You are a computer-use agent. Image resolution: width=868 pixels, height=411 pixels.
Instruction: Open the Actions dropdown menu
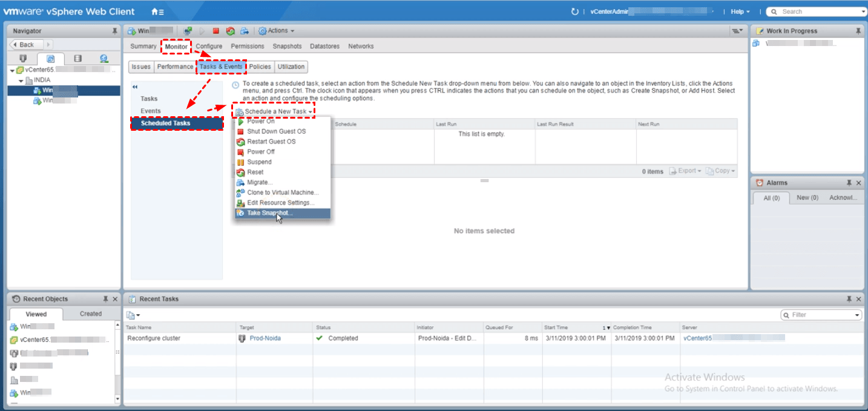point(277,31)
